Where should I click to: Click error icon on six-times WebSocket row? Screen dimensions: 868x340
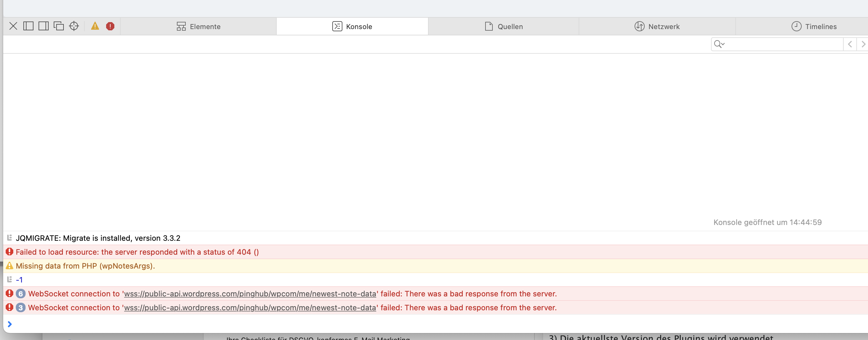pos(9,294)
